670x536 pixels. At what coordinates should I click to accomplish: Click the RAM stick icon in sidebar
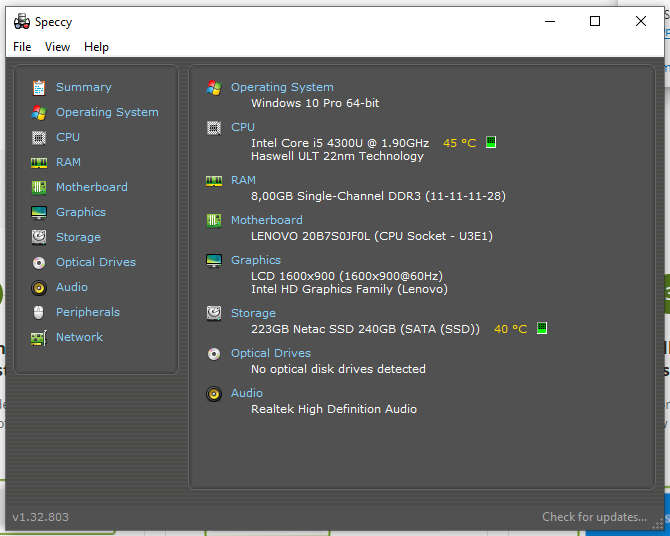pos(39,163)
